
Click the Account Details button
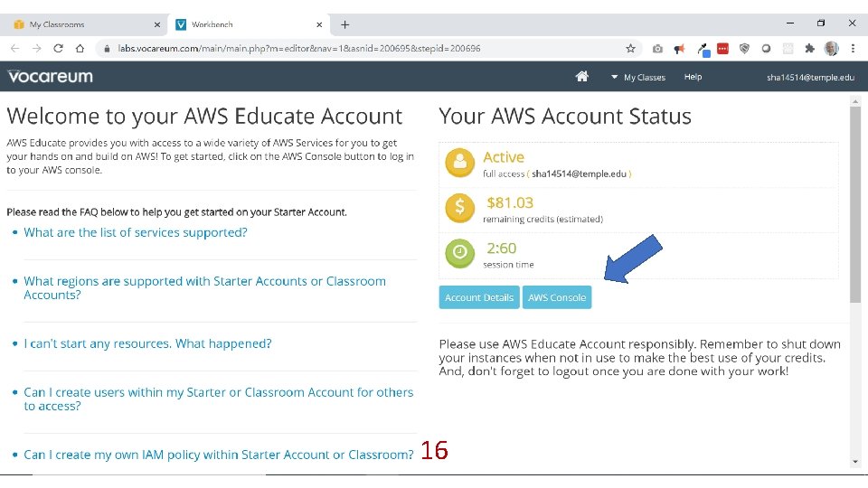pos(479,297)
